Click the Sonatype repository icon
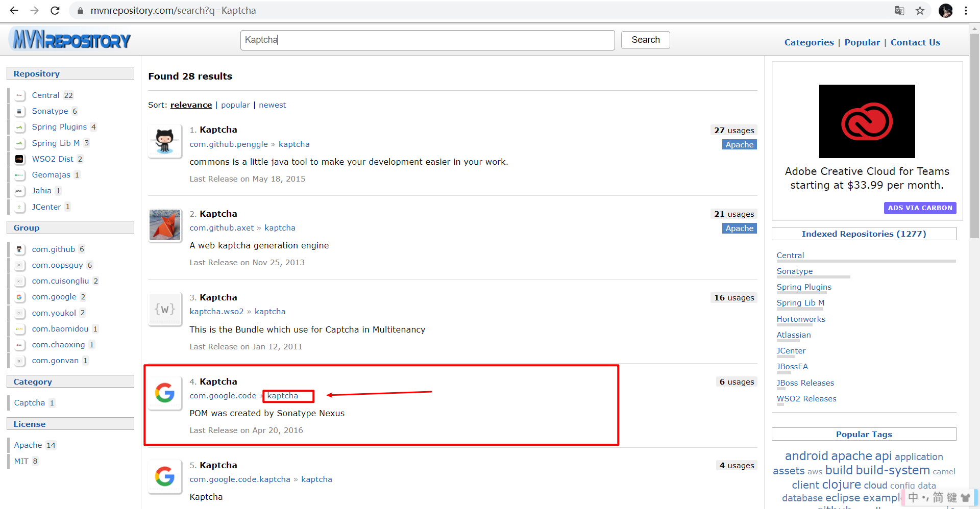Image resolution: width=980 pixels, height=509 pixels. click(19, 111)
